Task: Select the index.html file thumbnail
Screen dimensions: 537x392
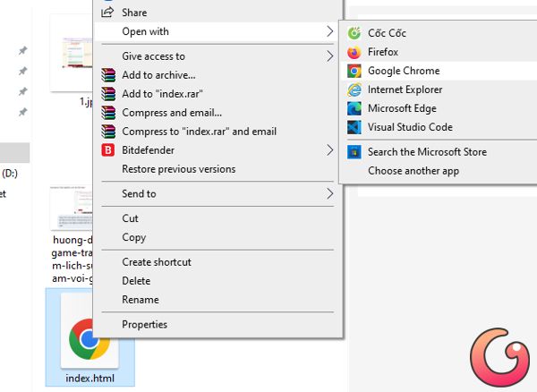Action: pos(89,337)
